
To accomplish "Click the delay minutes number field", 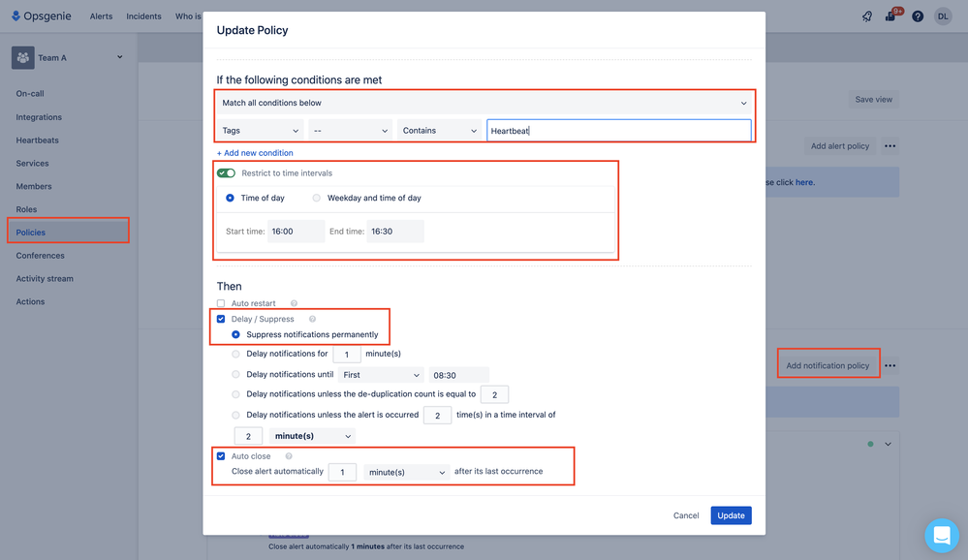I will click(347, 355).
